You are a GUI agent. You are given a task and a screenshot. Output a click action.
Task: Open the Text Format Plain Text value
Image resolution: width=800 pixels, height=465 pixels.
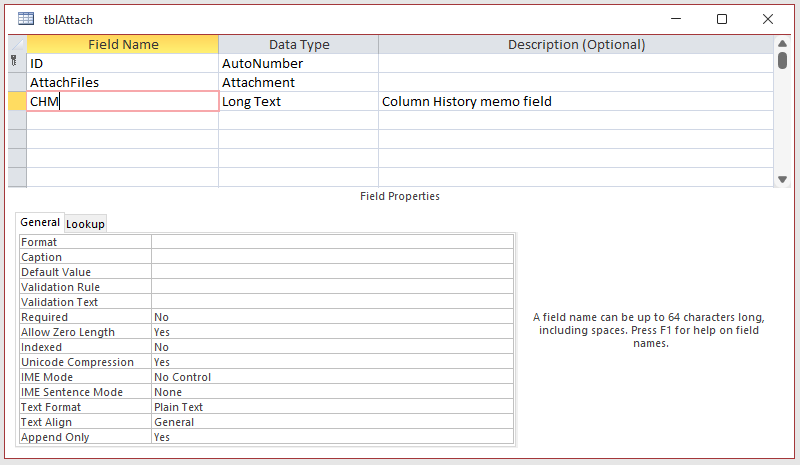pyautogui.click(x=332, y=407)
